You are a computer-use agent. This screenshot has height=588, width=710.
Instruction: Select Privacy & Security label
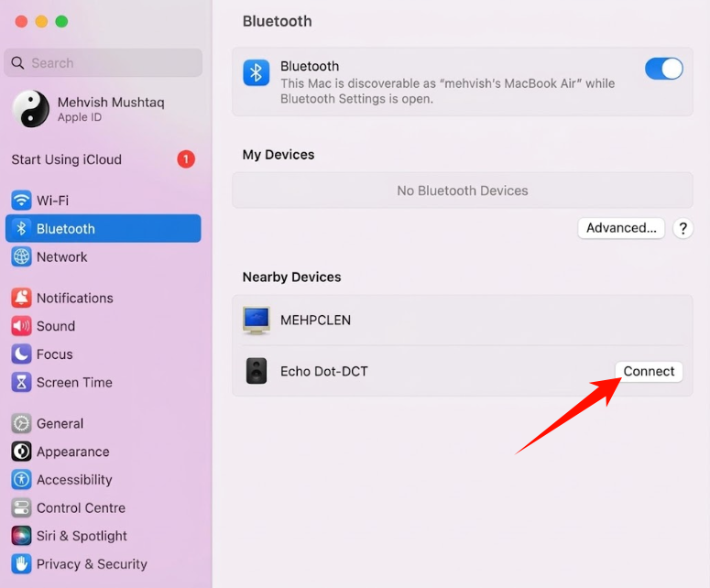coord(92,564)
